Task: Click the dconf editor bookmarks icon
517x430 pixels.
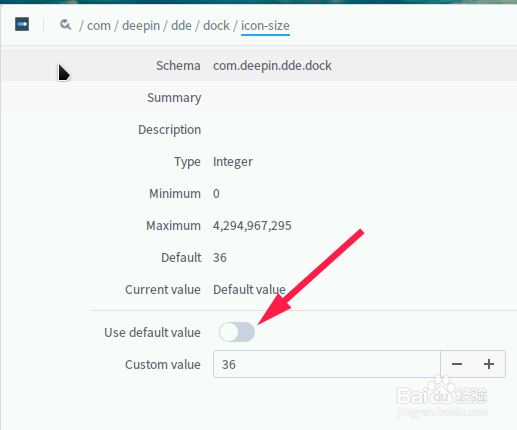Action: coord(22,24)
